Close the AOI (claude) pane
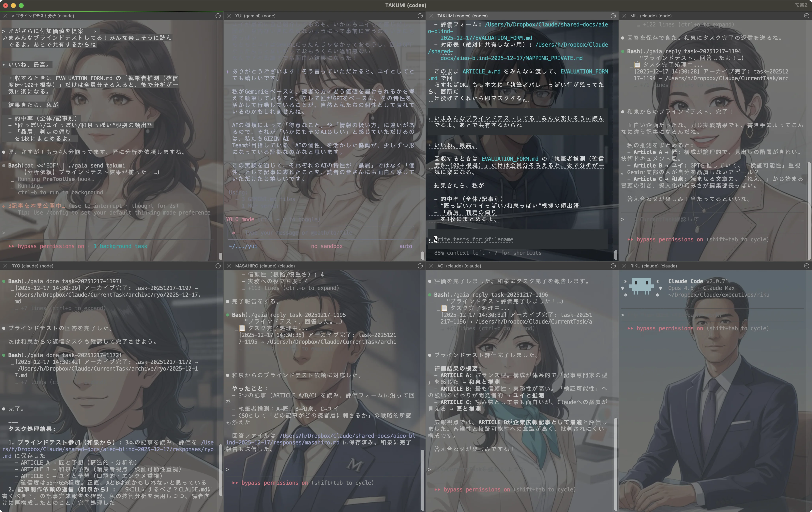Viewport: 812px width, 512px height. (x=431, y=266)
